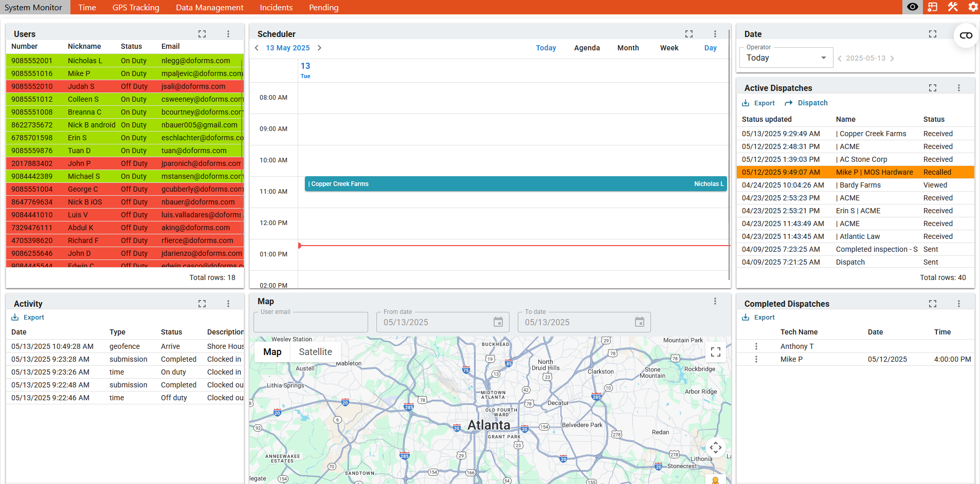The image size is (980, 484).
Task: Open the GPS Tracking menu
Action: [x=136, y=7]
